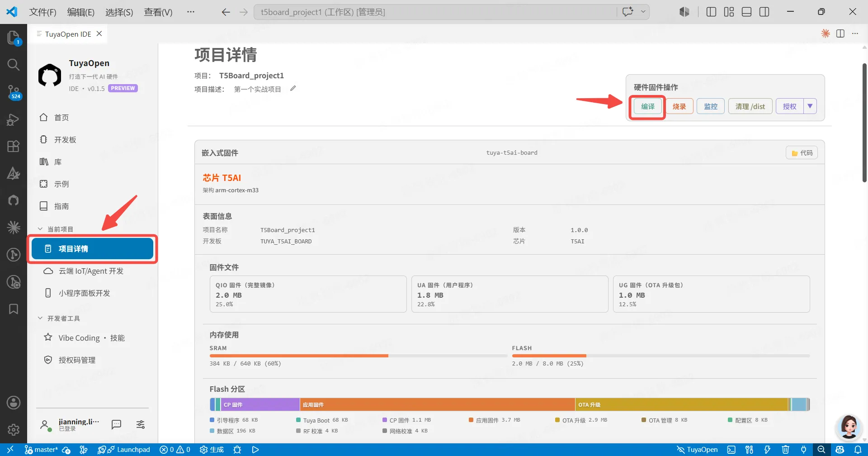Expand the 授权 dropdown arrow
Screen dimensions: 868x456
(x=810, y=106)
